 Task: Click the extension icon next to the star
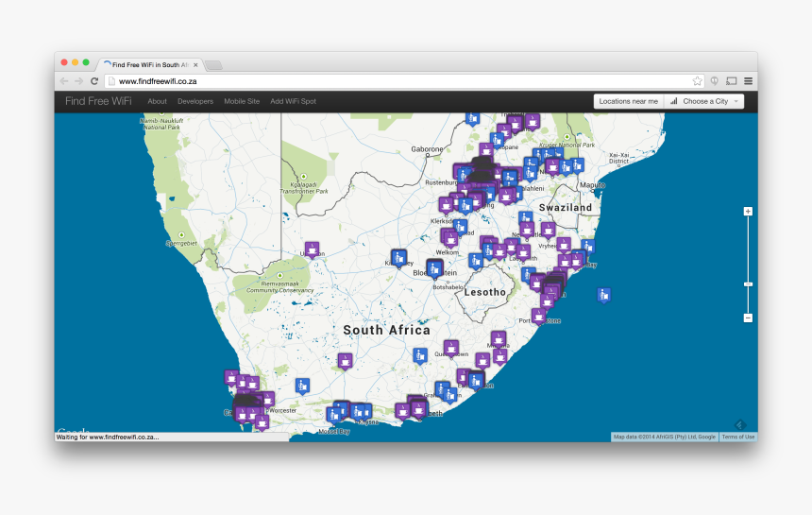tap(714, 81)
